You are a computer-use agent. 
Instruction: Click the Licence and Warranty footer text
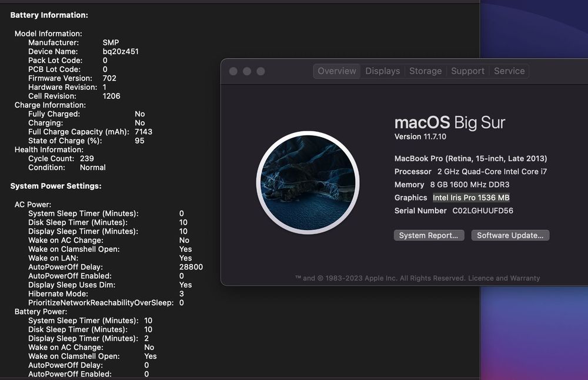[x=504, y=278]
